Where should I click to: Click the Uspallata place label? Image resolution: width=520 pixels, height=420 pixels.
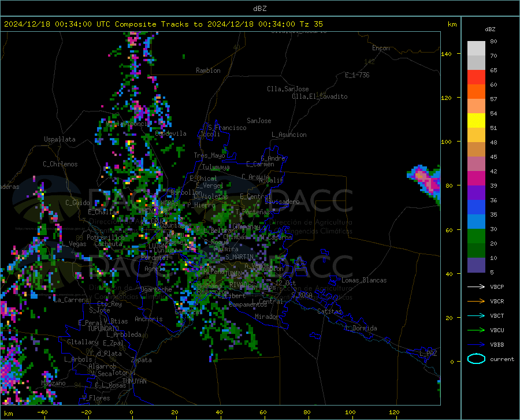(x=60, y=139)
